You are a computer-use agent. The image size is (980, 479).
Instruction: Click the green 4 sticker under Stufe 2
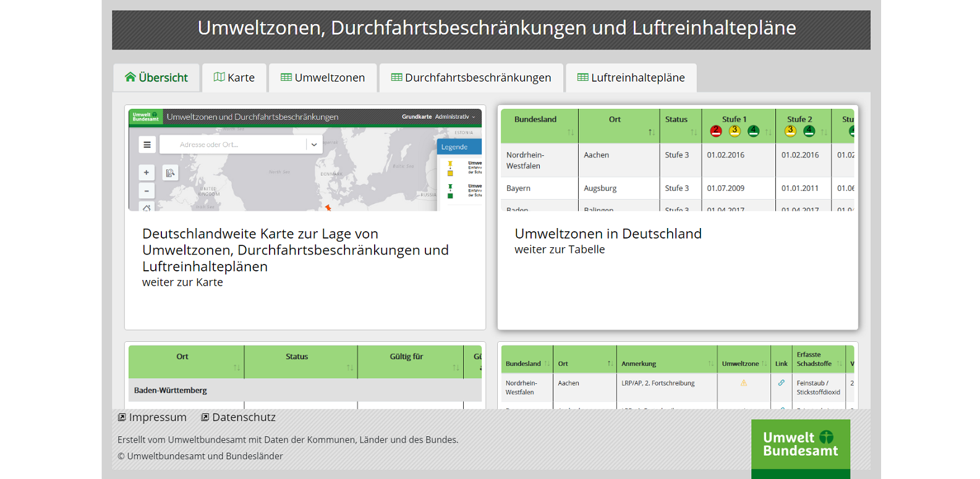(809, 131)
